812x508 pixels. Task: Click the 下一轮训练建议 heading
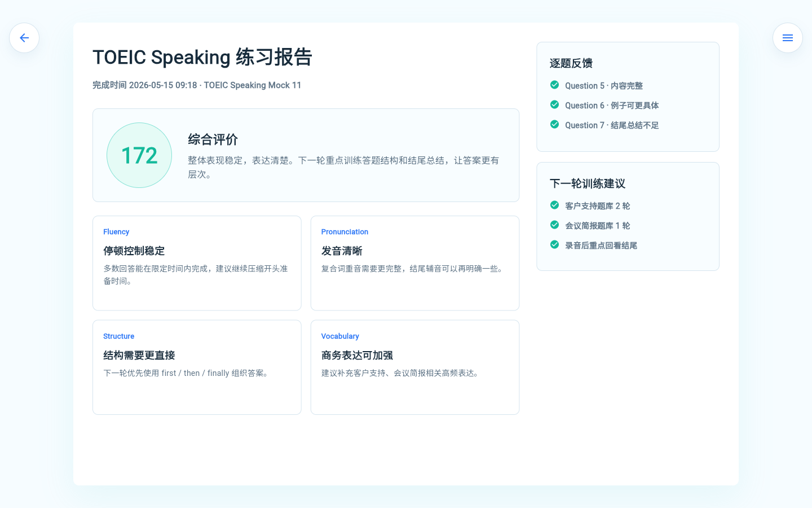pos(588,183)
